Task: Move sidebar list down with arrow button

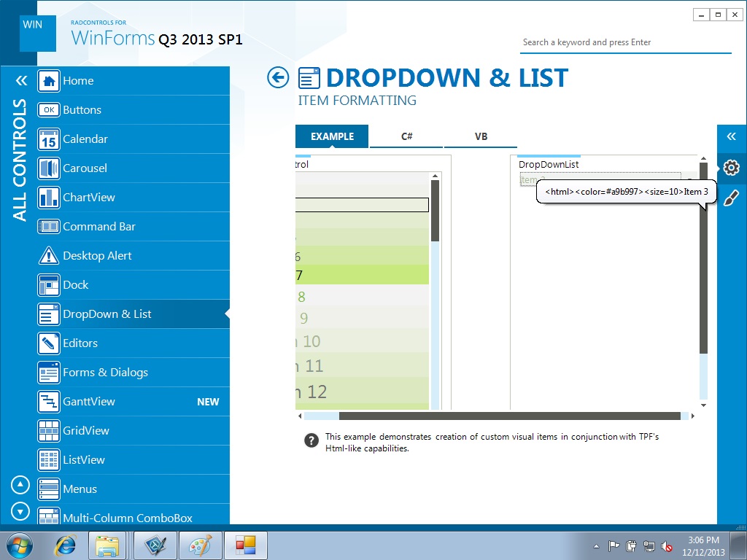Action: coord(20,511)
